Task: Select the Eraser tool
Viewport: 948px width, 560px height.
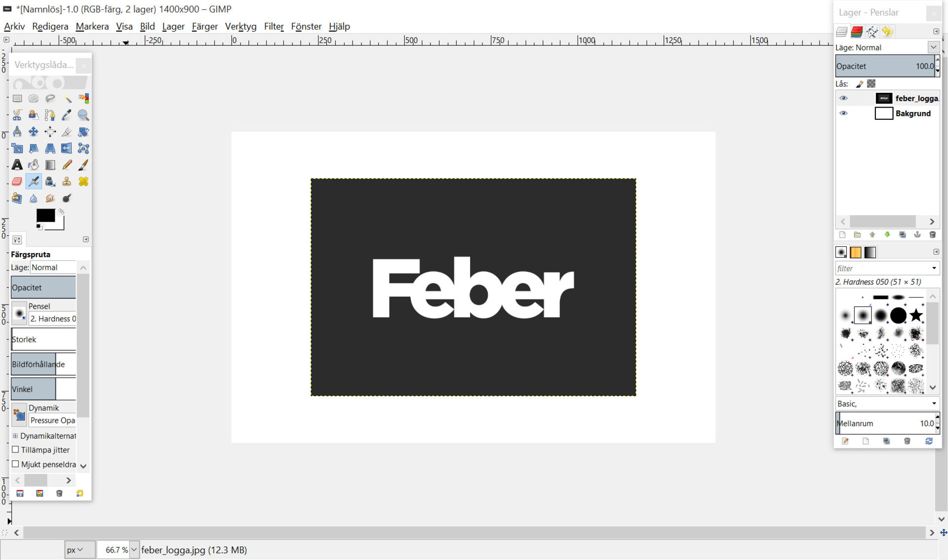Action: coord(17,182)
